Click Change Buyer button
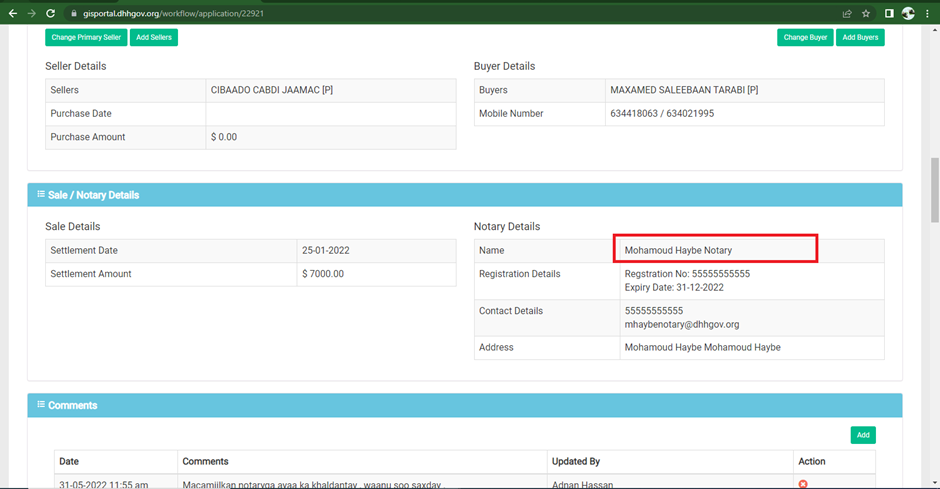 (x=805, y=37)
